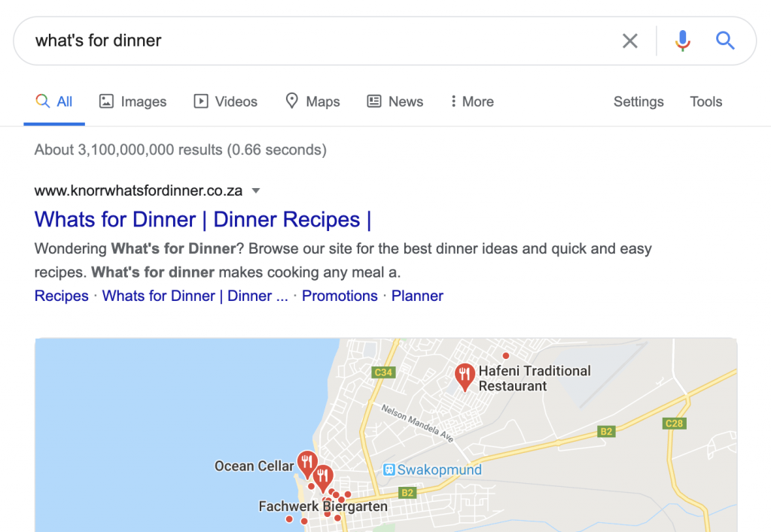This screenshot has width=771, height=532.
Task: Open the Promotions sitelink
Action: click(x=340, y=296)
